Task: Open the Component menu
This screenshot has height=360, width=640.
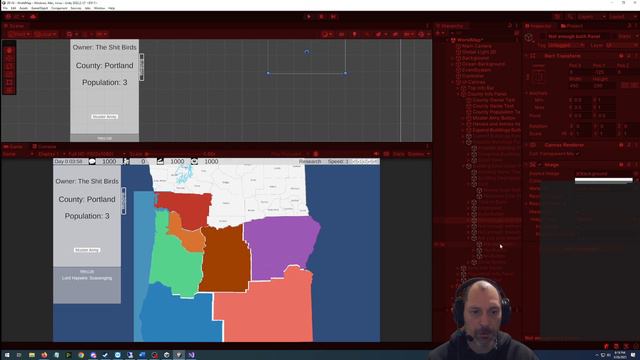Action: [59, 8]
